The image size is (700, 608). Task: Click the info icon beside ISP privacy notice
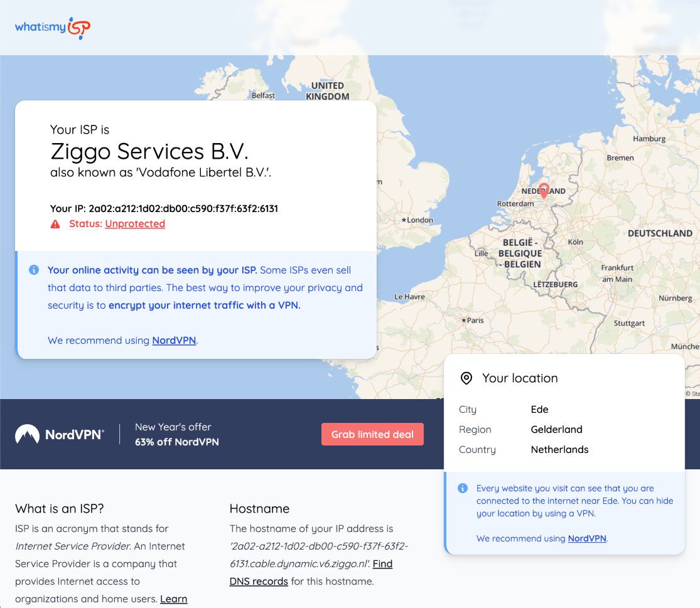click(x=34, y=270)
